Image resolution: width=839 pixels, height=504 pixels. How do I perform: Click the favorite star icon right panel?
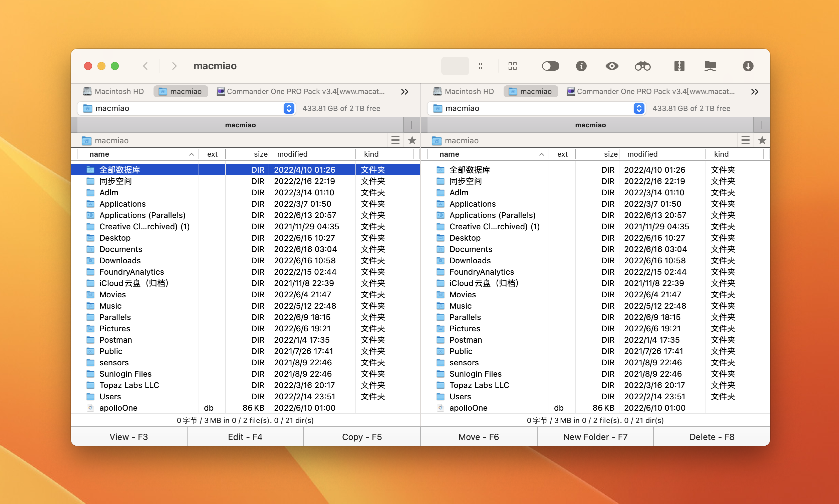[762, 139]
